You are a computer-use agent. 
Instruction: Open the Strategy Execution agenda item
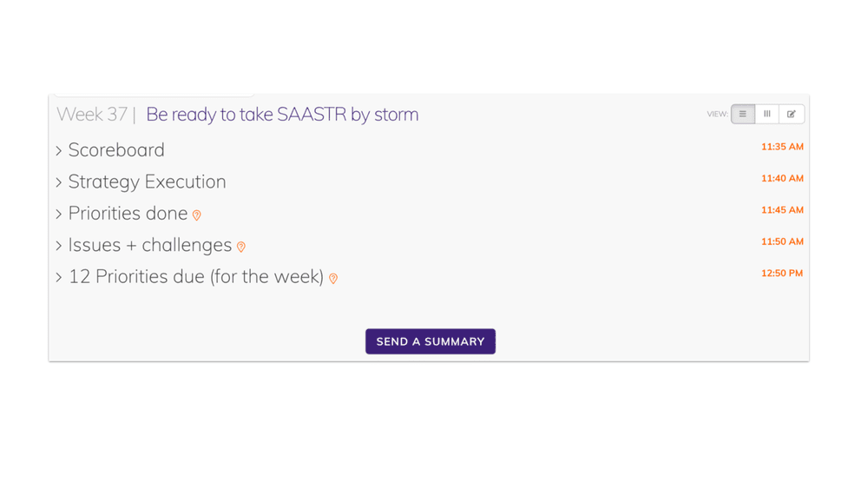coord(148,182)
